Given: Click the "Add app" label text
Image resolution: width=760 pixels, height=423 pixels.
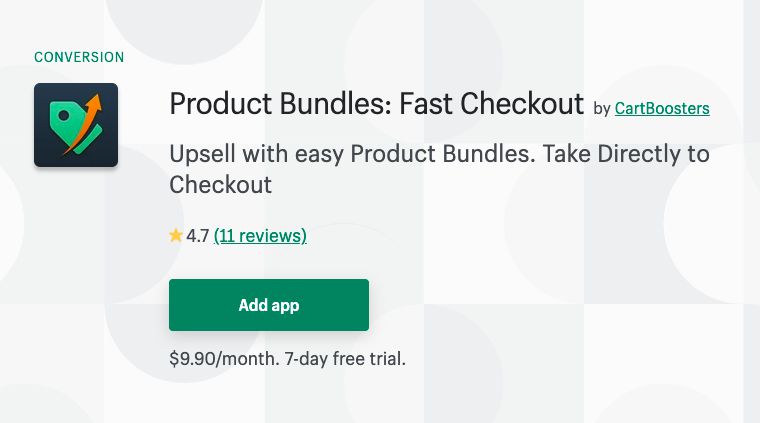Looking at the screenshot, I should [269, 305].
